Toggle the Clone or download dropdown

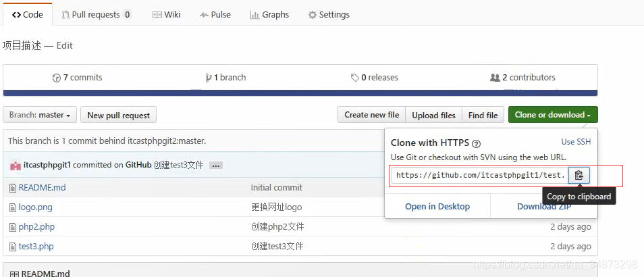click(553, 115)
